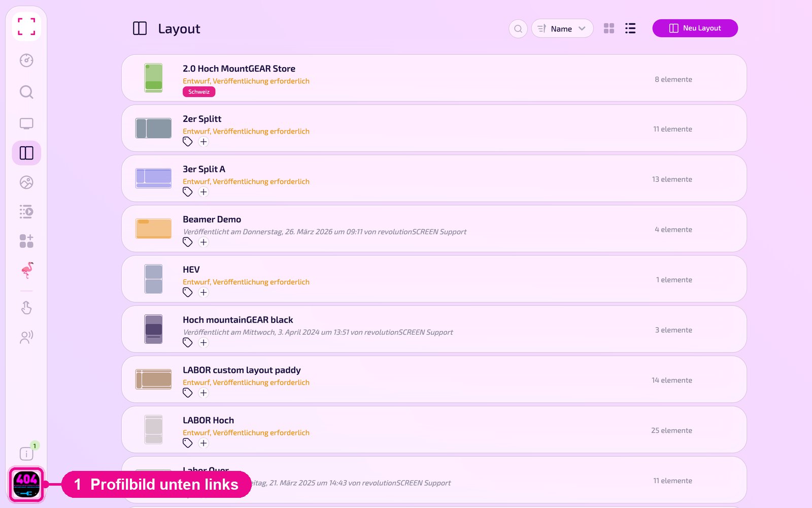Select the Schweiz tag on MountGEAR Store
812x508 pixels.
(x=199, y=92)
